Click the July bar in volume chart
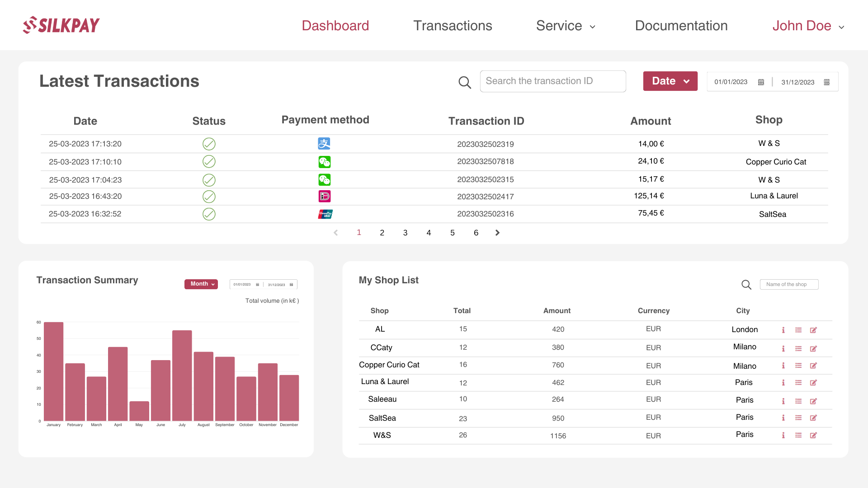The height and width of the screenshot is (488, 868). [x=182, y=375]
